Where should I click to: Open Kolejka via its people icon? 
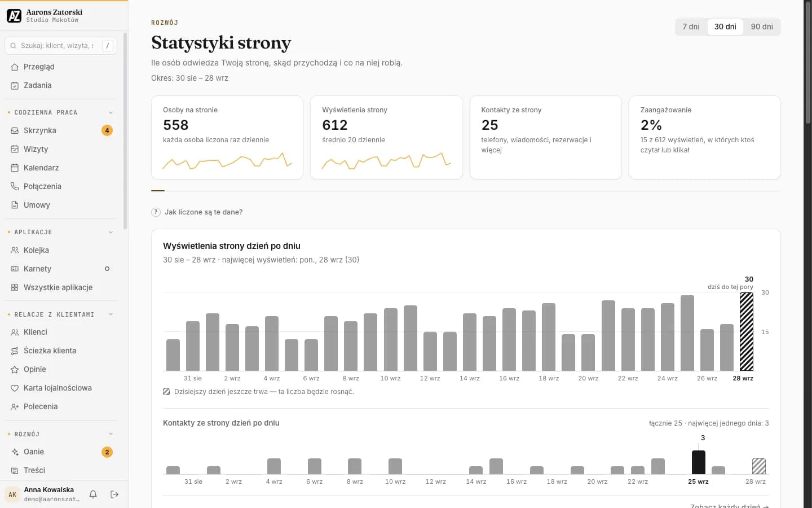click(x=15, y=250)
